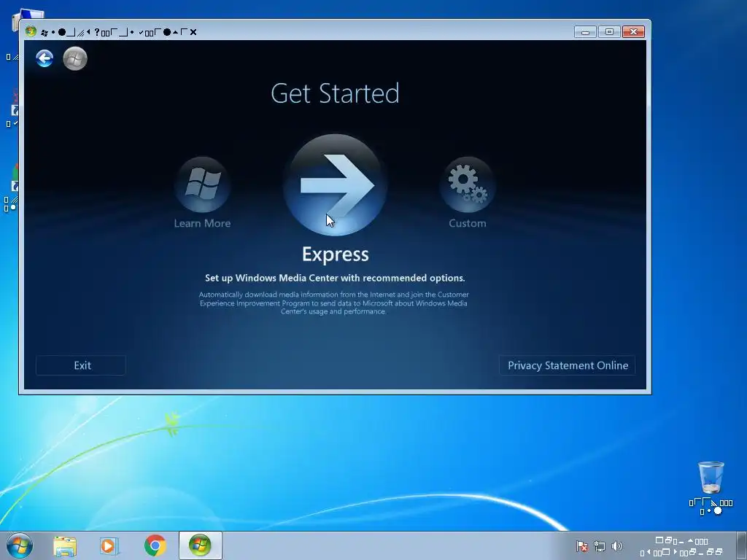747x560 pixels.
Task: Select Media Center taskbar button
Action: 200,545
